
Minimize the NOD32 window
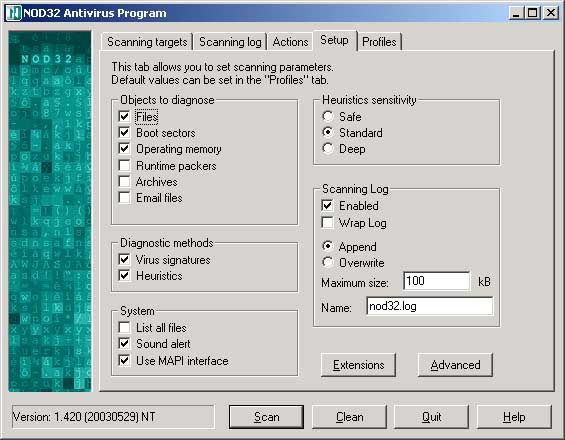(516, 13)
